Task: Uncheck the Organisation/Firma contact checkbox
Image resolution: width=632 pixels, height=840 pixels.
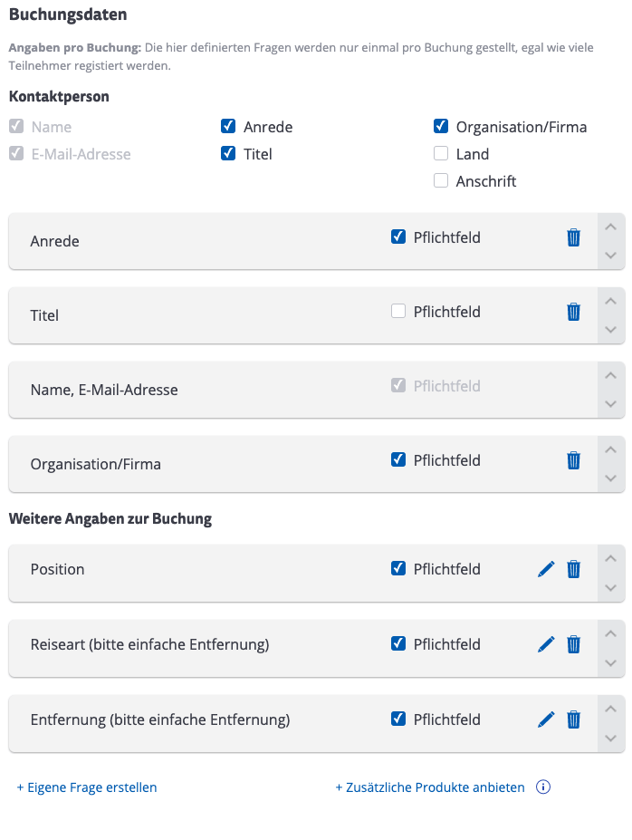Action: [441, 127]
